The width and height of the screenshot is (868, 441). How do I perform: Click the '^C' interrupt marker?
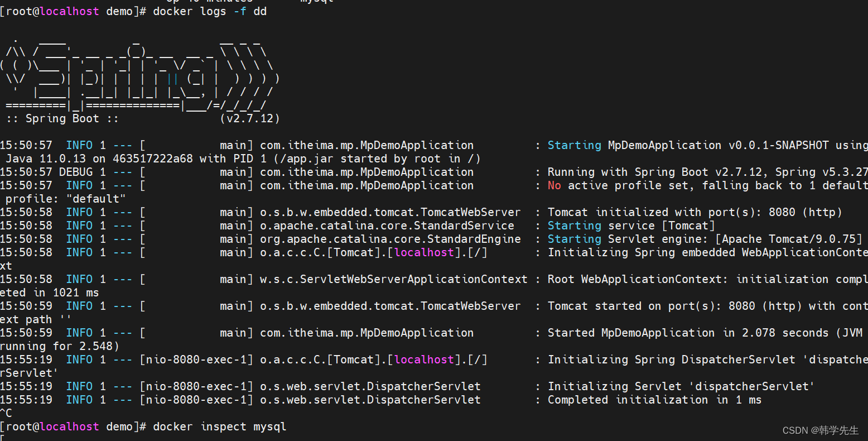point(6,413)
